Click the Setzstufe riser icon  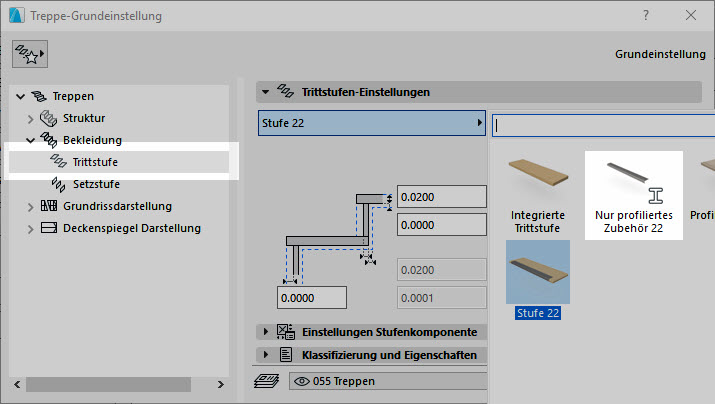(x=58, y=184)
